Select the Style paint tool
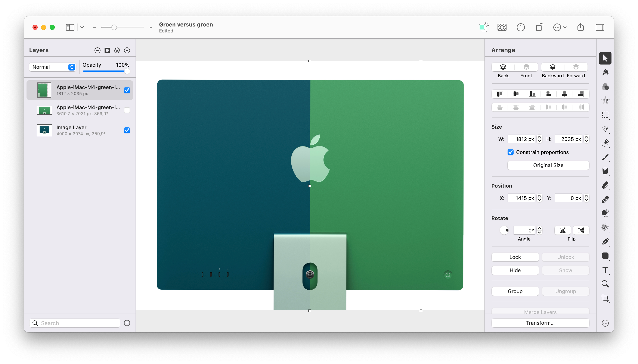This screenshot has height=364, width=638. (x=605, y=72)
